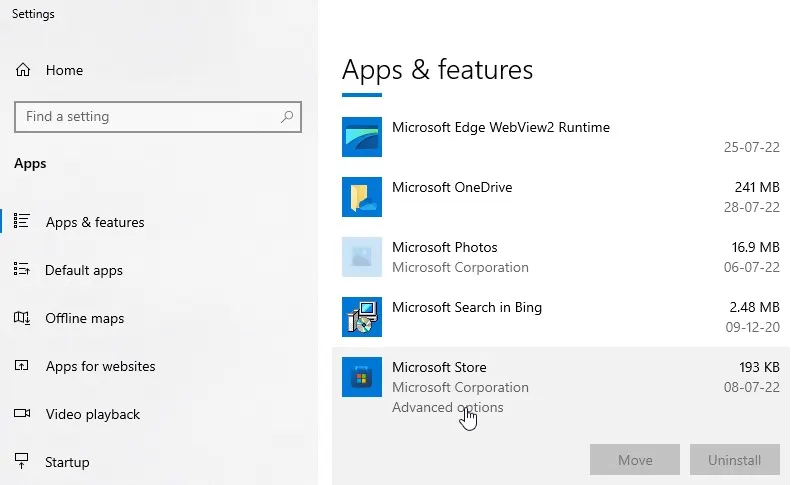Click the Microsoft Photos app icon
Viewport: 793px width, 485px height.
click(x=362, y=257)
